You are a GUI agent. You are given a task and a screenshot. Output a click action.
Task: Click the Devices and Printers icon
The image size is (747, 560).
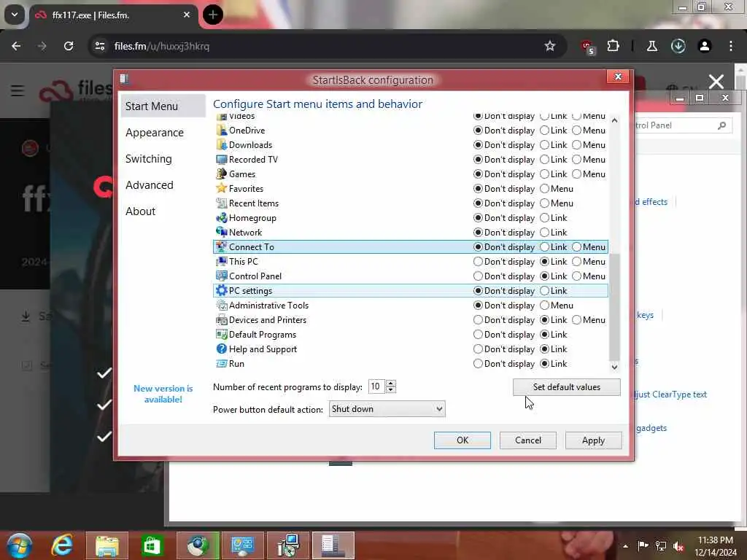click(221, 320)
